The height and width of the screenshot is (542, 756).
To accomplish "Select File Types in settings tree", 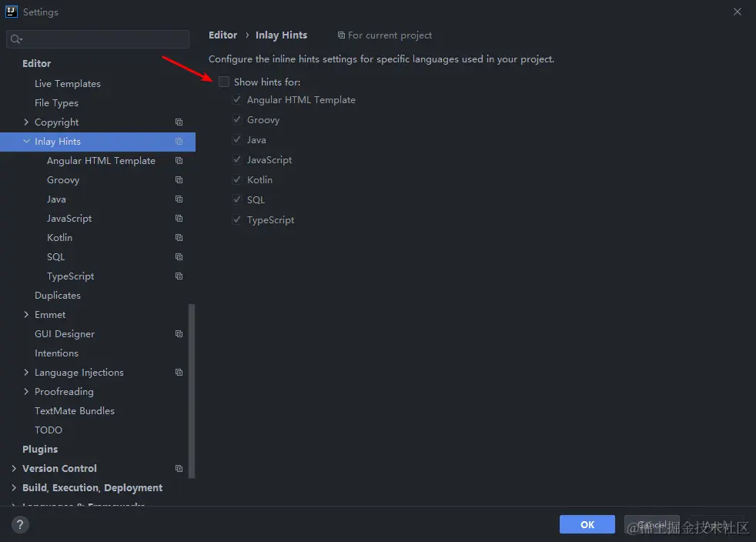I will 56,103.
